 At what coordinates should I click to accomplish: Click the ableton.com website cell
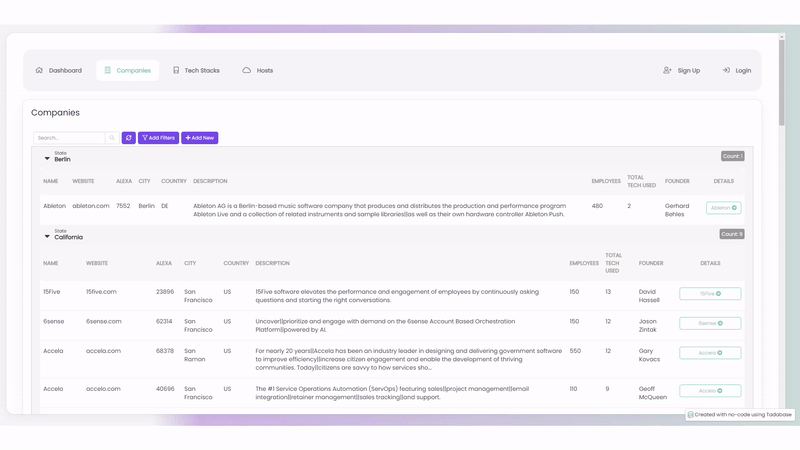[x=91, y=206]
